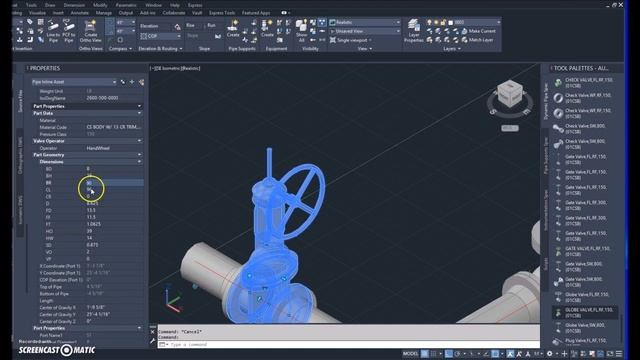The width and height of the screenshot is (640, 360).
Task: Open workspace switching gear in status bar
Action: click(549, 353)
